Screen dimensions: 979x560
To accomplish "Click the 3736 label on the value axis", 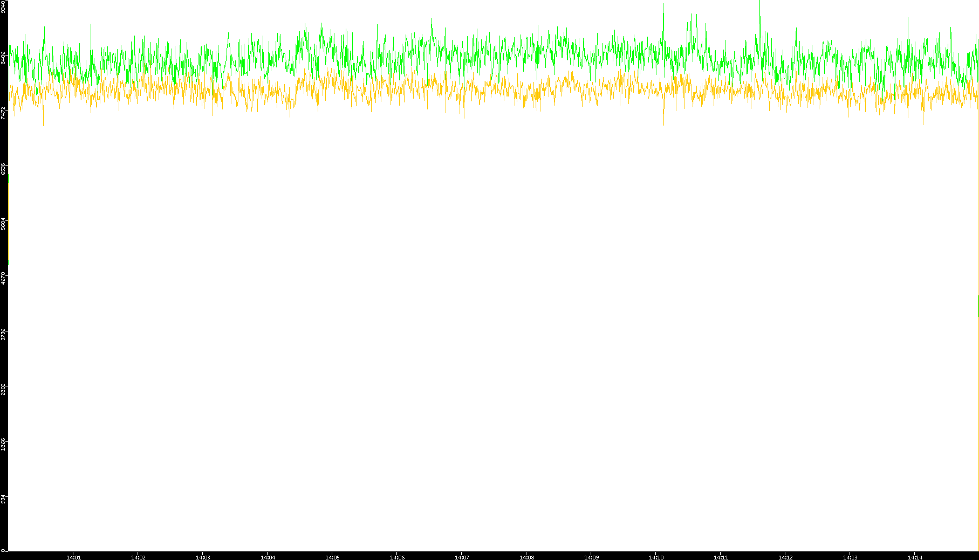I will coord(3,334).
